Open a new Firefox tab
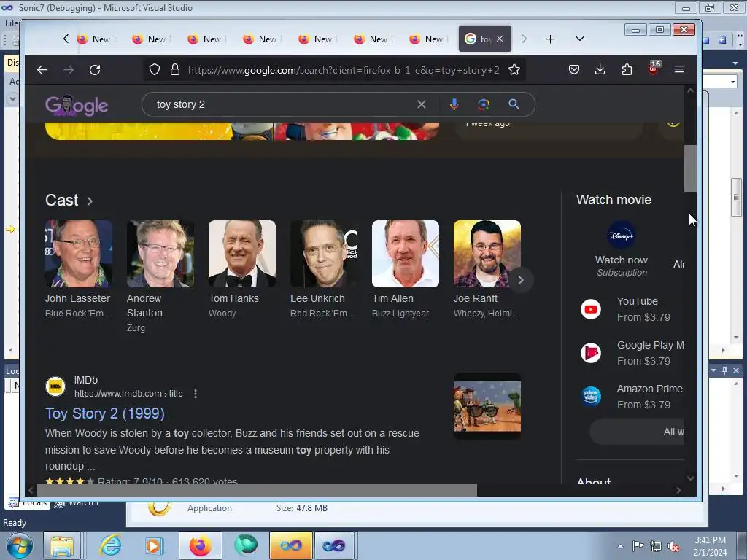The width and height of the screenshot is (747, 560). tap(550, 39)
